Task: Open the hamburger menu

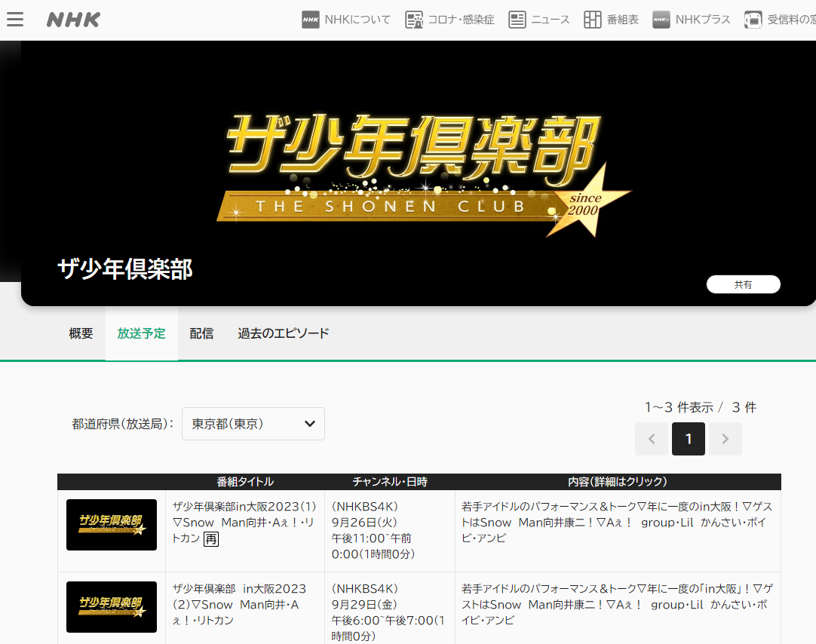Action: tap(15, 20)
